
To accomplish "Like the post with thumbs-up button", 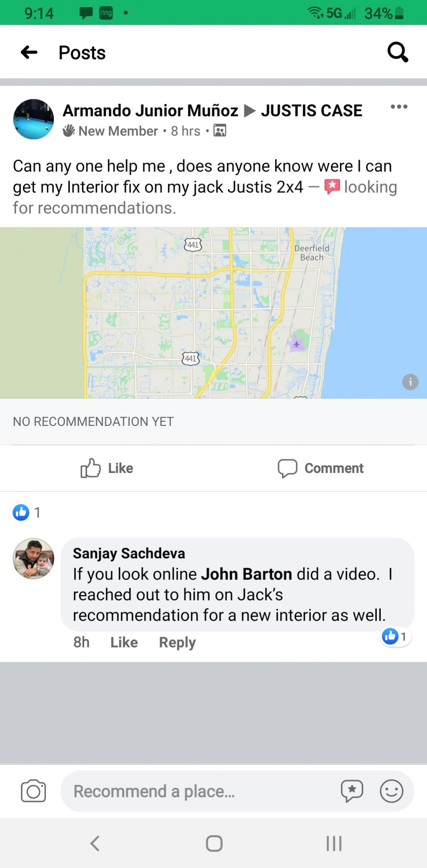I will (107, 468).
